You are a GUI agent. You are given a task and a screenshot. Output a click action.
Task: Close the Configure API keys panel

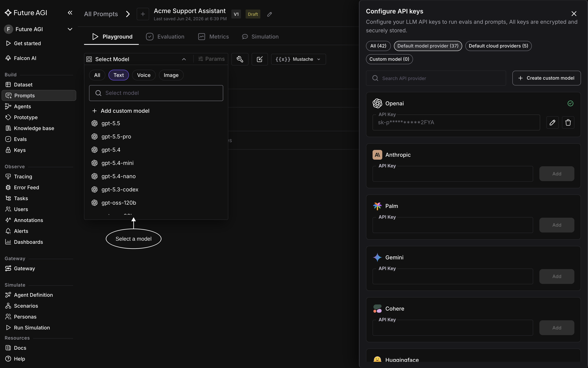[x=574, y=14]
